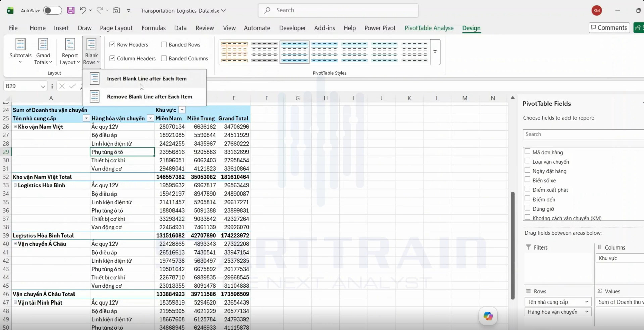Open the Tên nhà cung cấp Rows field dropdown
Image resolution: width=644 pixels, height=330 pixels.
click(x=586, y=302)
